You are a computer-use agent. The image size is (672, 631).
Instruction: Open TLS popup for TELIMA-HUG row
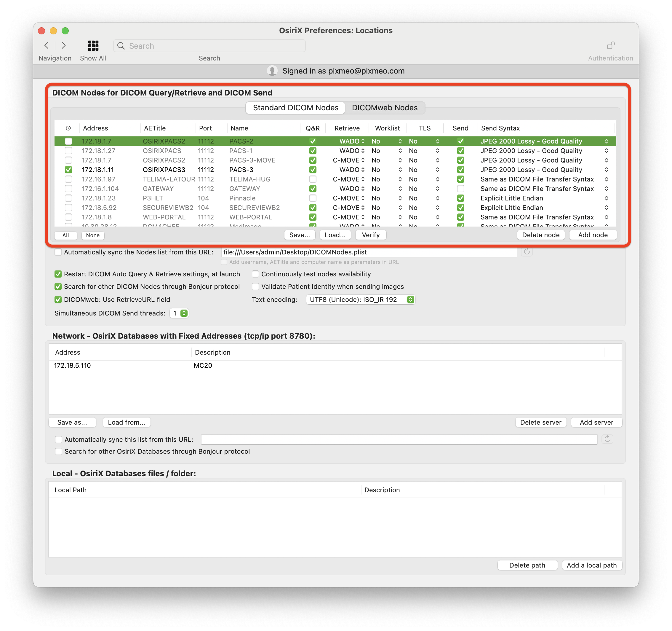click(x=424, y=179)
